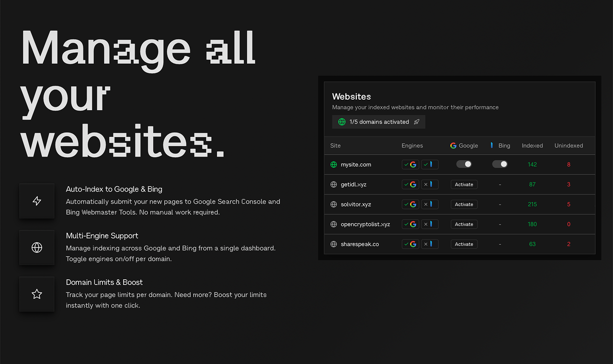Click the Google logo in the Google column header
The height and width of the screenshot is (364, 613).
(453, 145)
